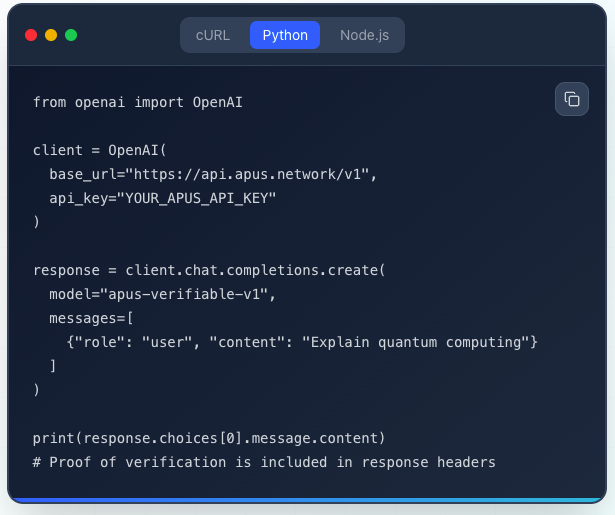Click the 'client = OpenAI(' line
The image size is (615, 515).
click(x=100, y=150)
